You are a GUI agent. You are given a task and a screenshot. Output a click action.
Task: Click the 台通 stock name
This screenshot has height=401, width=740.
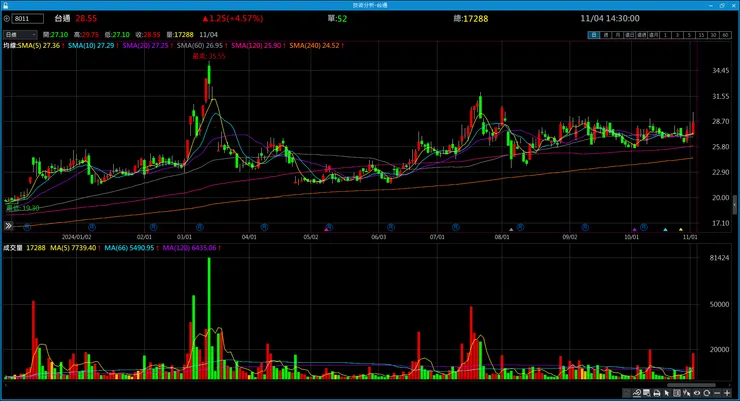62,18
